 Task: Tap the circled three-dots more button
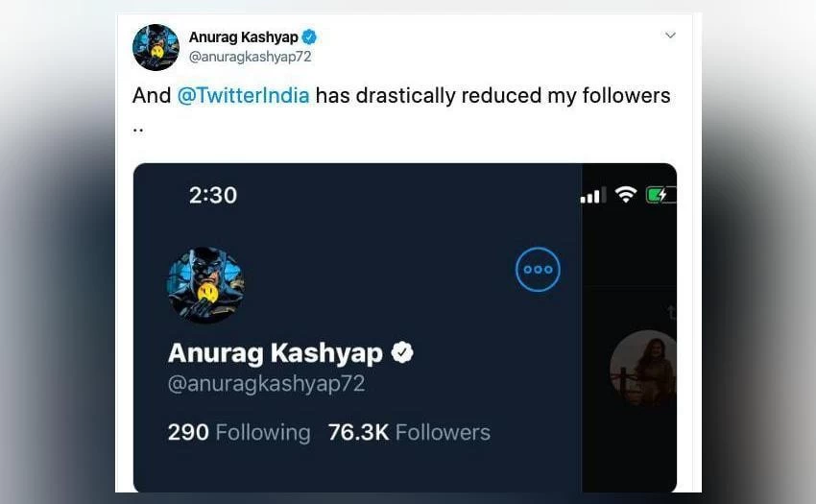(538, 270)
